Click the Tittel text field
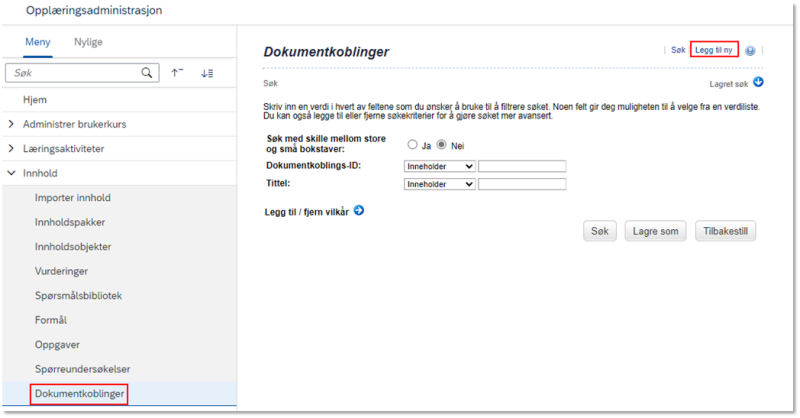The height and width of the screenshot is (418, 800). tap(522, 184)
